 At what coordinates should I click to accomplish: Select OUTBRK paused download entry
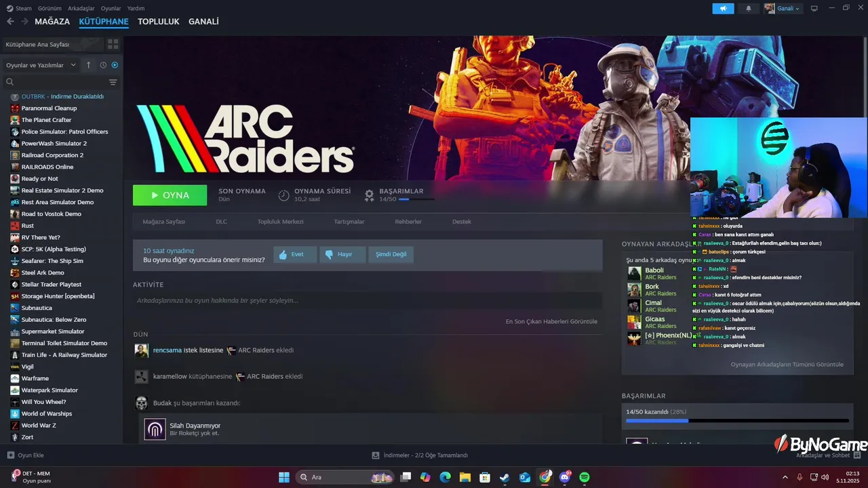click(61, 96)
